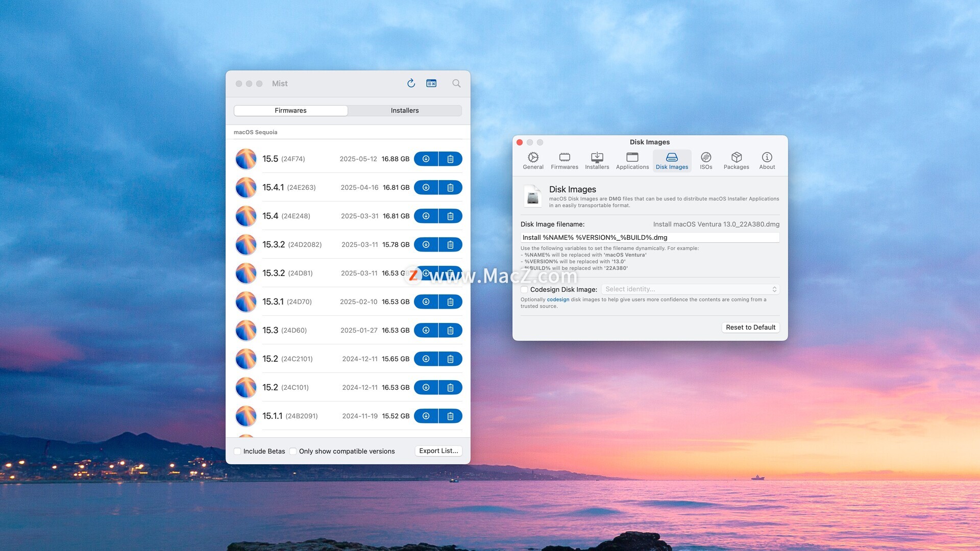Download firmware 15.1.1 (24B2091)
The height and width of the screenshot is (551, 980).
(x=426, y=416)
